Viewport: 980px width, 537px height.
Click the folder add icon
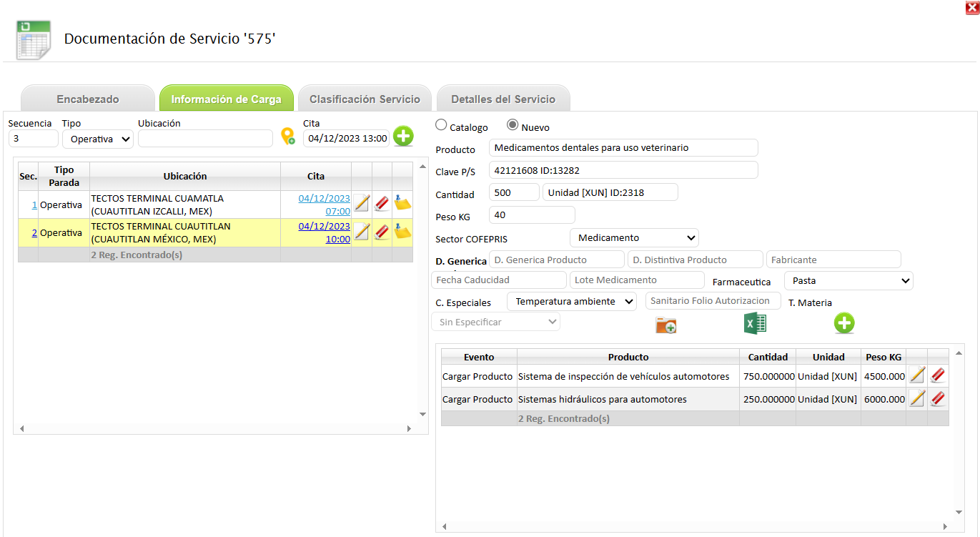tap(665, 325)
